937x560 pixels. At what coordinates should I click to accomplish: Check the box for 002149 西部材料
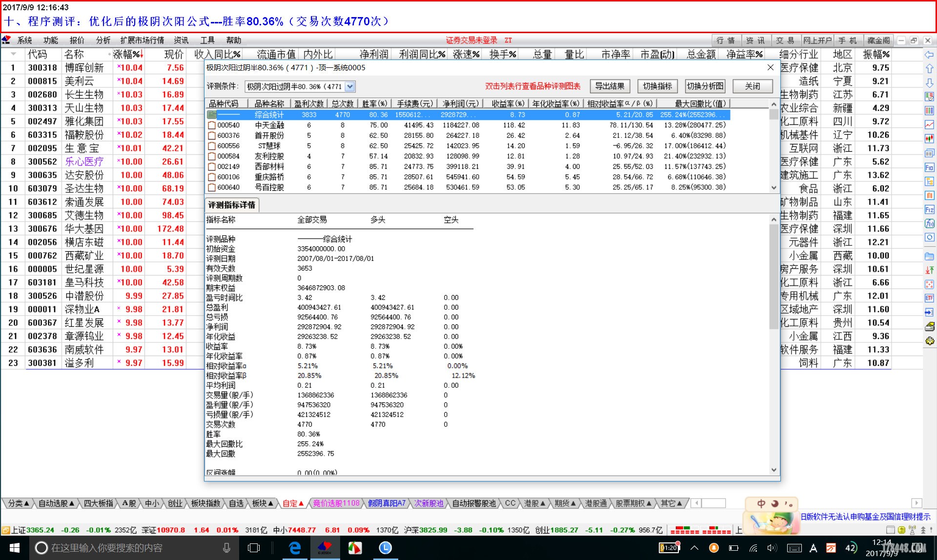pos(212,166)
